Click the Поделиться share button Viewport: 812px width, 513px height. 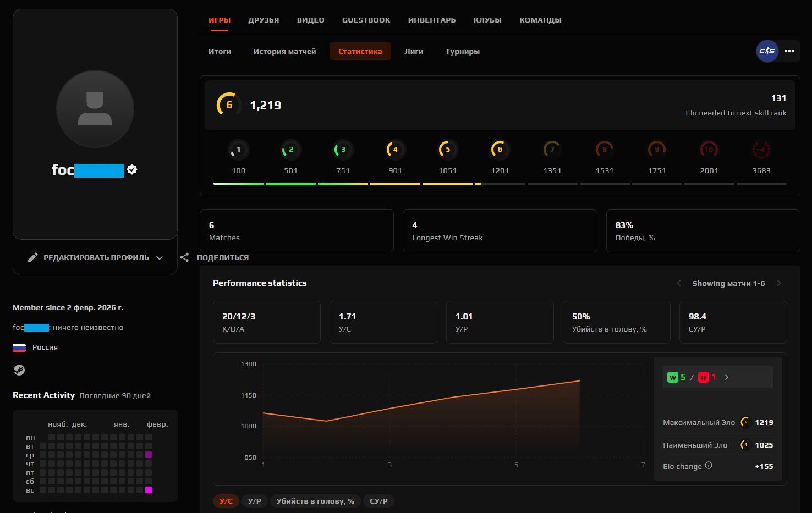tap(222, 257)
